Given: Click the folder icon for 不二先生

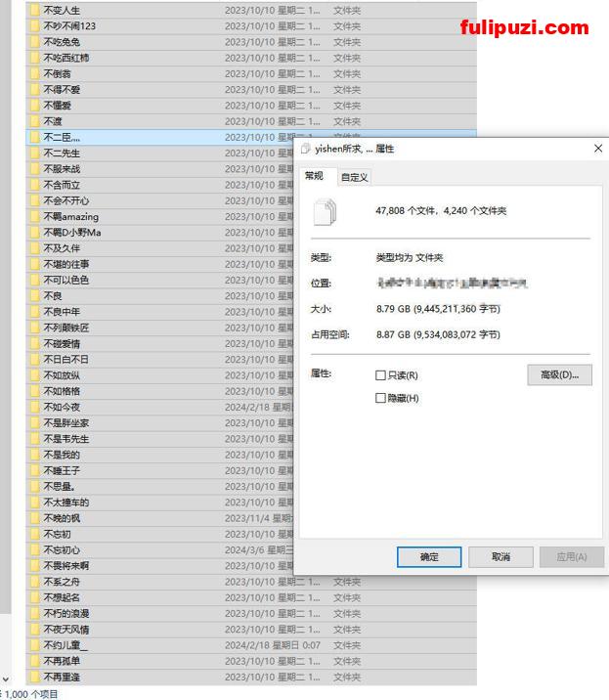Looking at the screenshot, I should click(34, 153).
